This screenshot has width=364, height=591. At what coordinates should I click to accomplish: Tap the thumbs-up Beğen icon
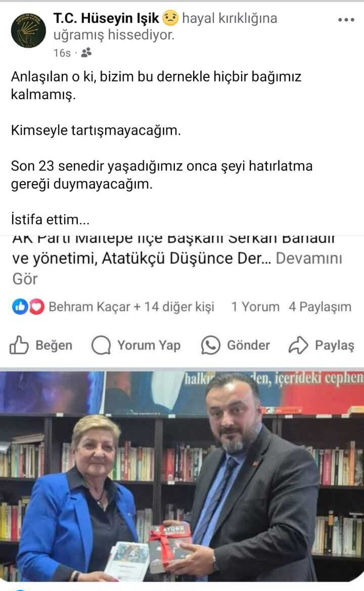[18, 345]
